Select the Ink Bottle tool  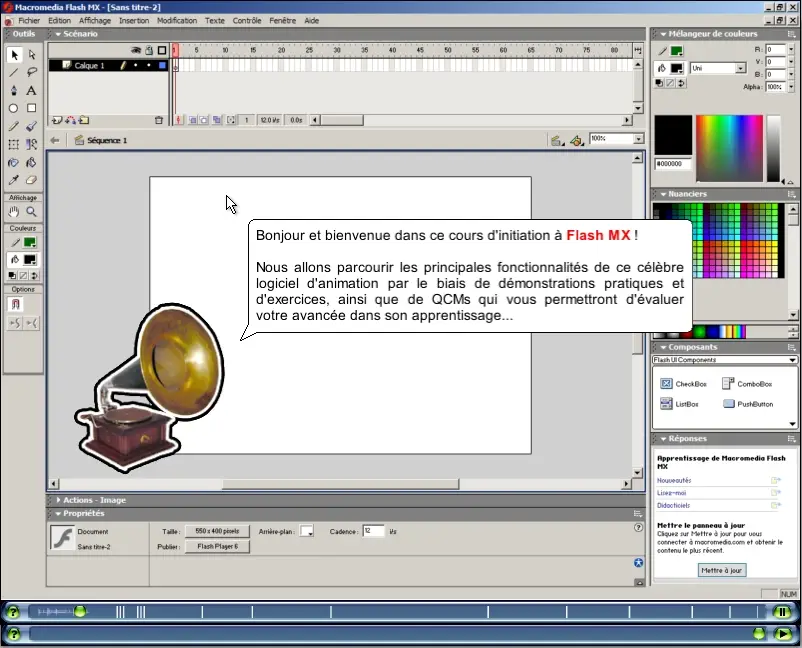pos(14,162)
